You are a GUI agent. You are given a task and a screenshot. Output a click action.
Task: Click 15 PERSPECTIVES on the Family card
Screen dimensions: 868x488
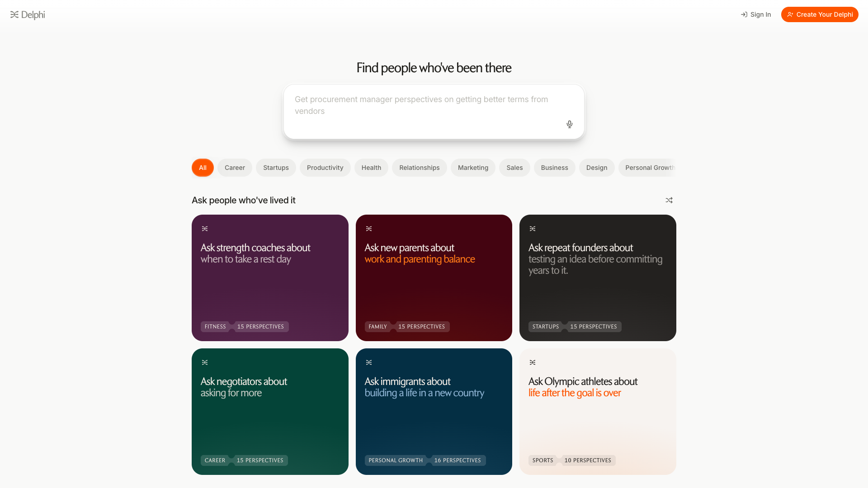[422, 327]
